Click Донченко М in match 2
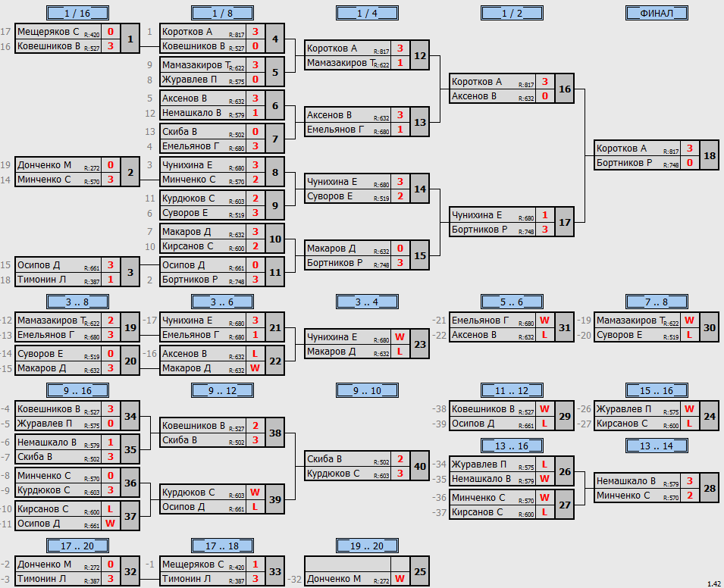Screen dimensions: 724x588 pos(44,165)
